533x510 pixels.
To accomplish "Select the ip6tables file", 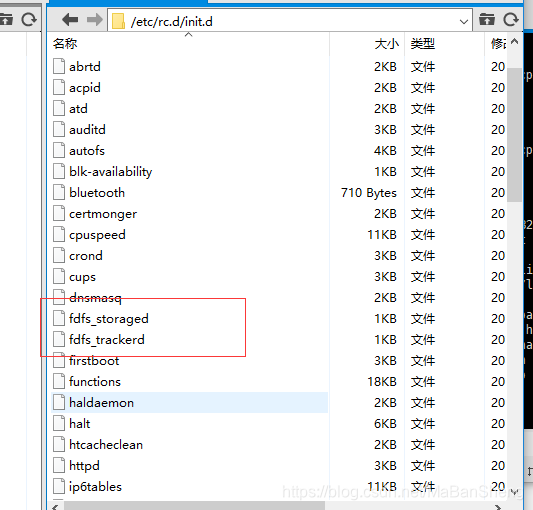I will [x=95, y=487].
